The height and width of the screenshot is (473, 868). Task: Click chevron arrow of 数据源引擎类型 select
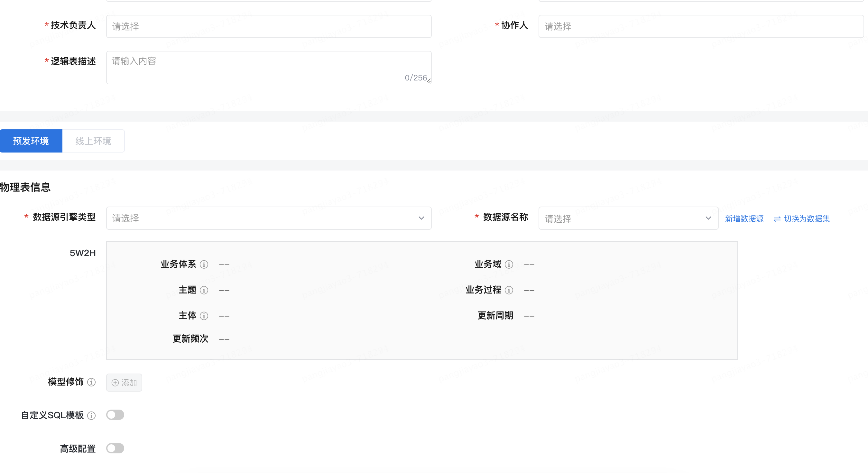click(421, 218)
